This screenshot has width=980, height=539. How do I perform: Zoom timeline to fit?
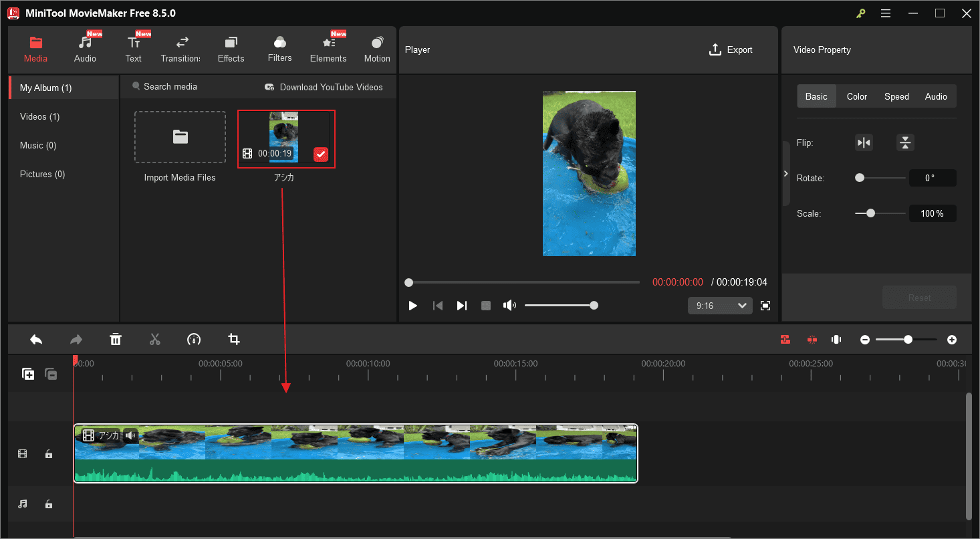[836, 339]
